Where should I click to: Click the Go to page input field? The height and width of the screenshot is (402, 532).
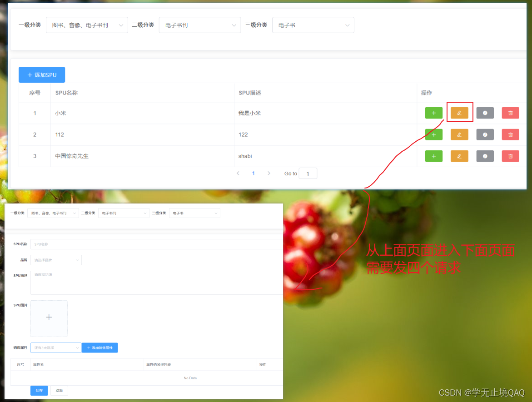pos(308,173)
